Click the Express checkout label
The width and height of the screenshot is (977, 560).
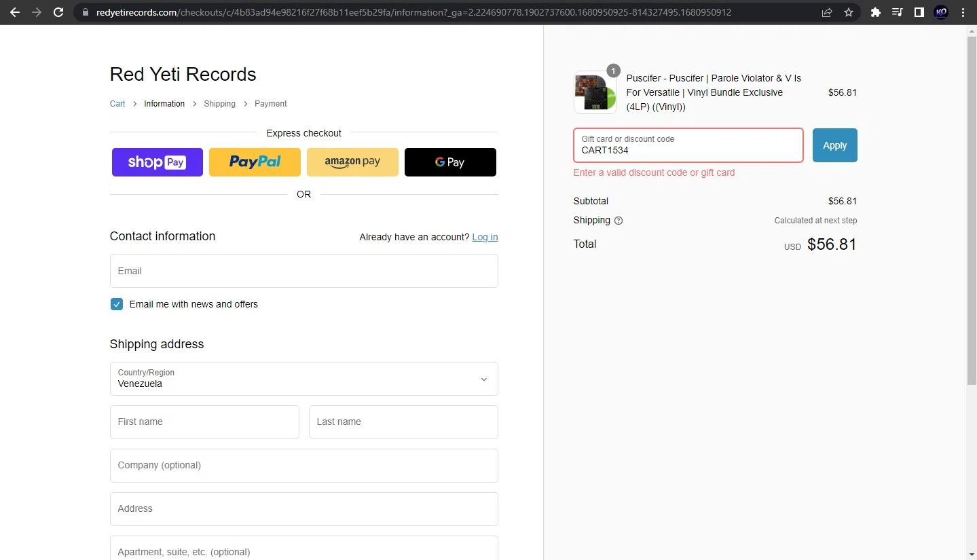coord(303,133)
